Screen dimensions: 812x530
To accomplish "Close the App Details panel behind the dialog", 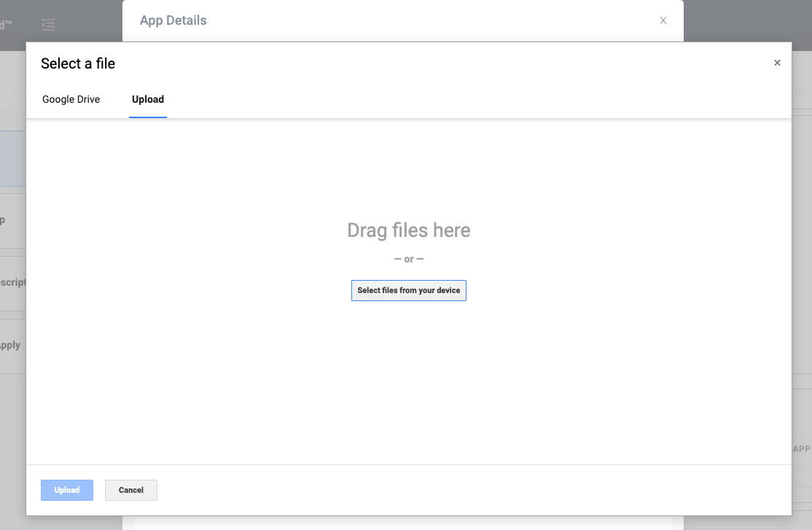I will click(x=663, y=20).
